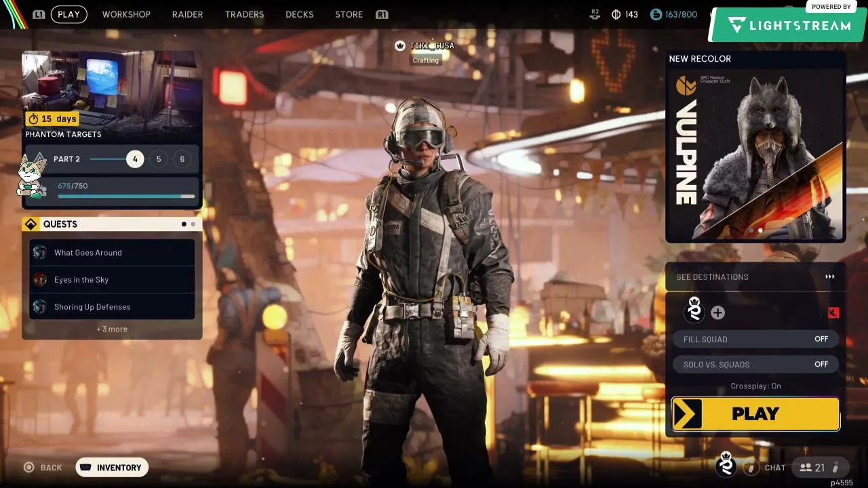This screenshot has width=868, height=488.
Task: Go to the Traders tab
Action: pos(244,14)
